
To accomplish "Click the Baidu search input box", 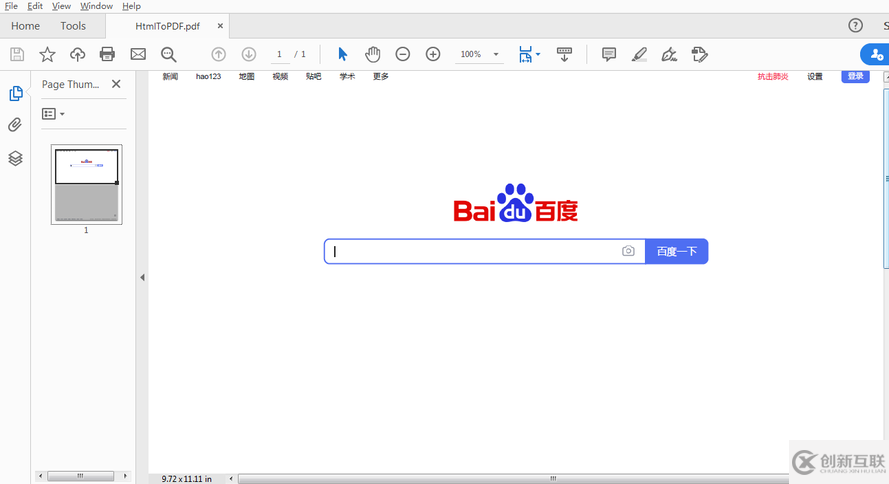I will [485, 252].
